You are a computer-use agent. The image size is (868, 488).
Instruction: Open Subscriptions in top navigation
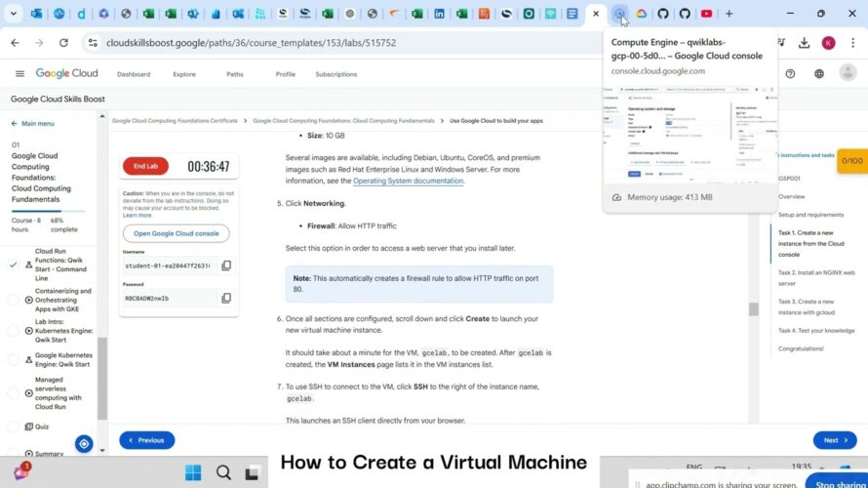pos(336,74)
